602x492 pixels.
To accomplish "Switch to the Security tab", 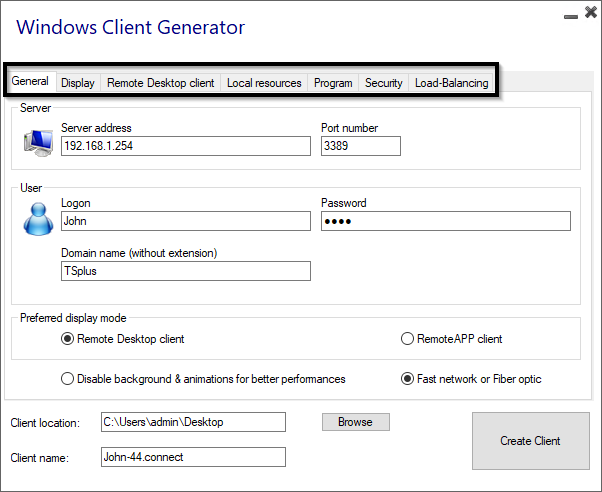I will pyautogui.click(x=384, y=83).
